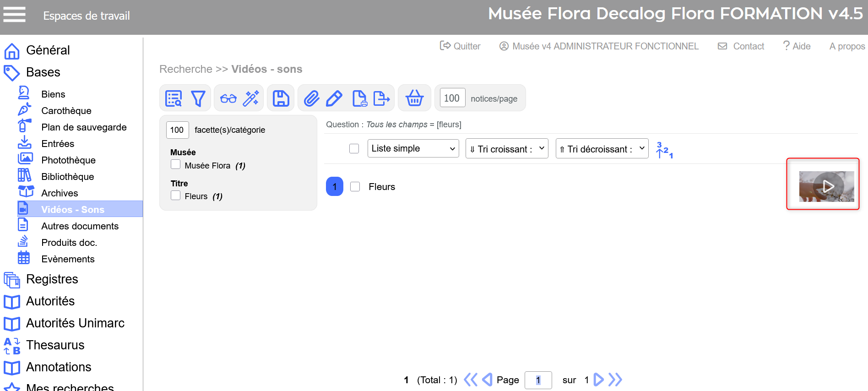Click the filter funnel icon
The height and width of the screenshot is (391, 868).
tap(198, 98)
